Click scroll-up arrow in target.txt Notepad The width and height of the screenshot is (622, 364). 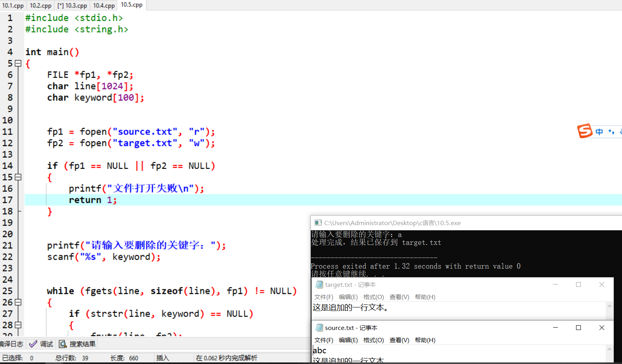609,306
